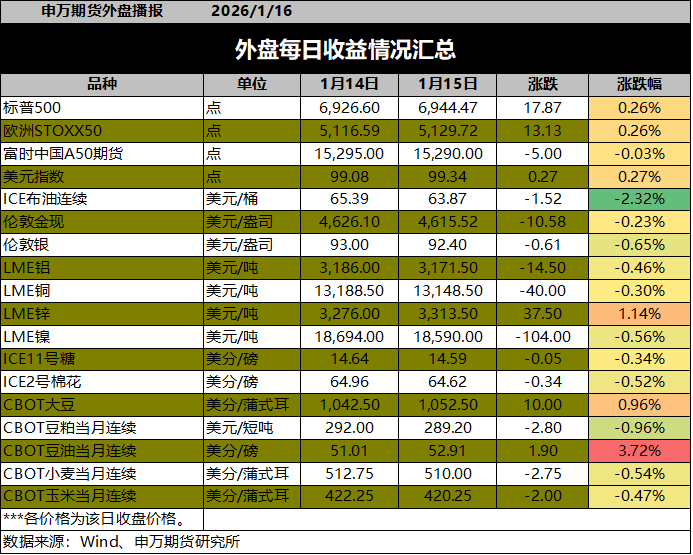
Task: Select cell -0.03% for 富时中国A50期货
Action: pyautogui.click(x=640, y=154)
